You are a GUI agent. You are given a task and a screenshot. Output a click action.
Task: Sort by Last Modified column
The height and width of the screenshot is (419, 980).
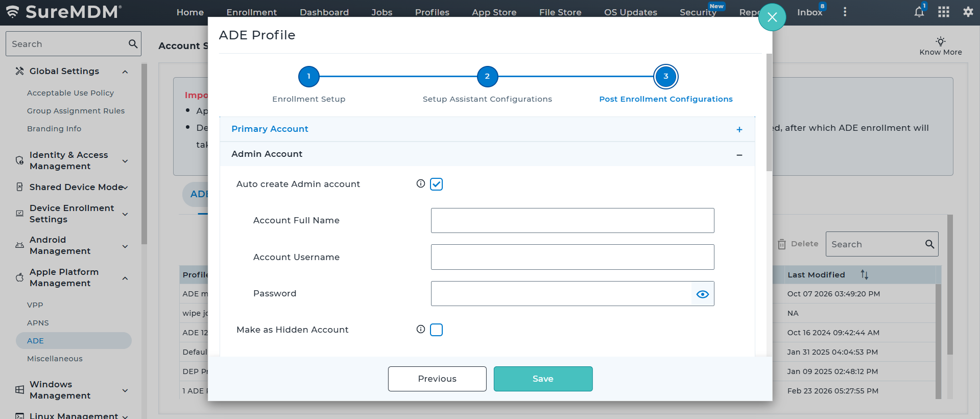click(x=864, y=274)
